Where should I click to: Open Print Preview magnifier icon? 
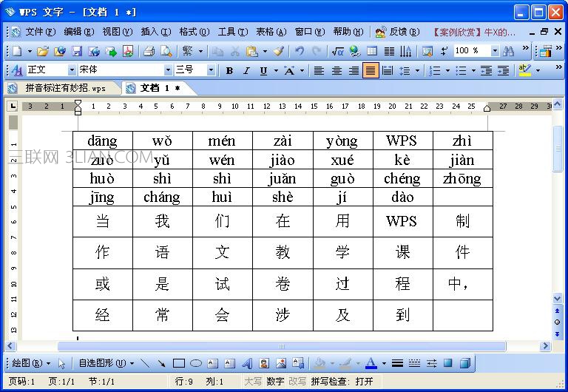[166, 51]
